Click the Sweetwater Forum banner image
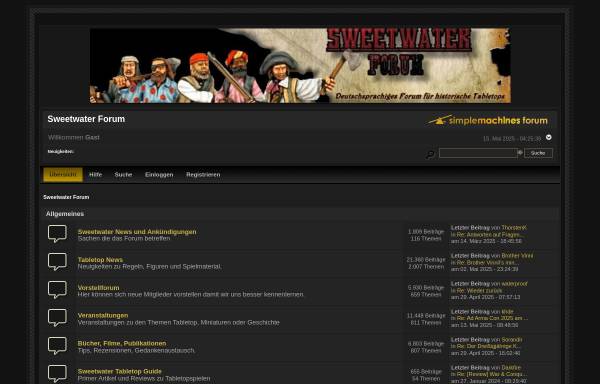600x384 pixels. pyautogui.click(x=300, y=65)
